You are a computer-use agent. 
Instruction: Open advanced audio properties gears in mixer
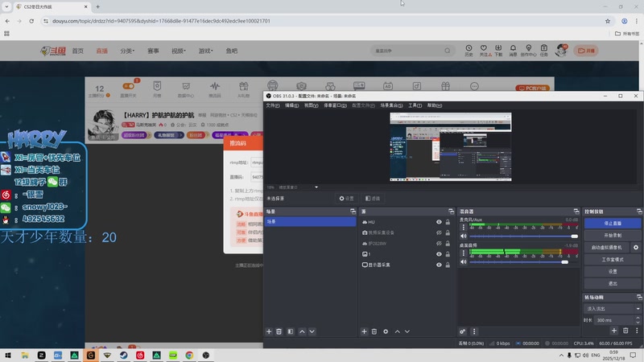pyautogui.click(x=462, y=331)
